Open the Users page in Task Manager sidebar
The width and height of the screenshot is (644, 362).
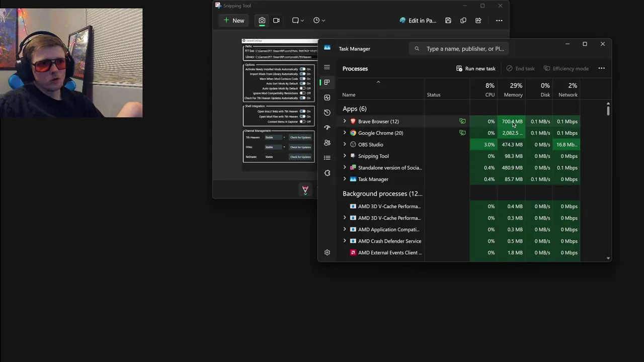(327, 143)
